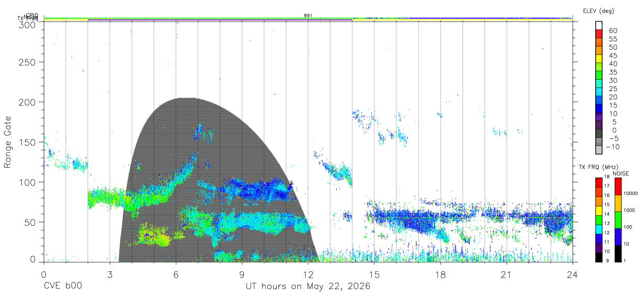Click the y-axis tick label '300'
The image size is (644, 297).
[x=28, y=25]
